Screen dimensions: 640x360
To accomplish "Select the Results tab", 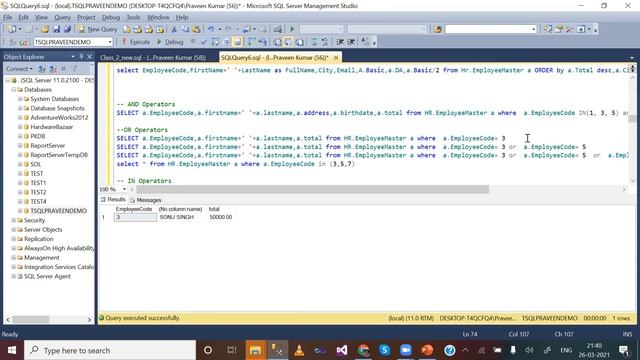I will (113, 200).
